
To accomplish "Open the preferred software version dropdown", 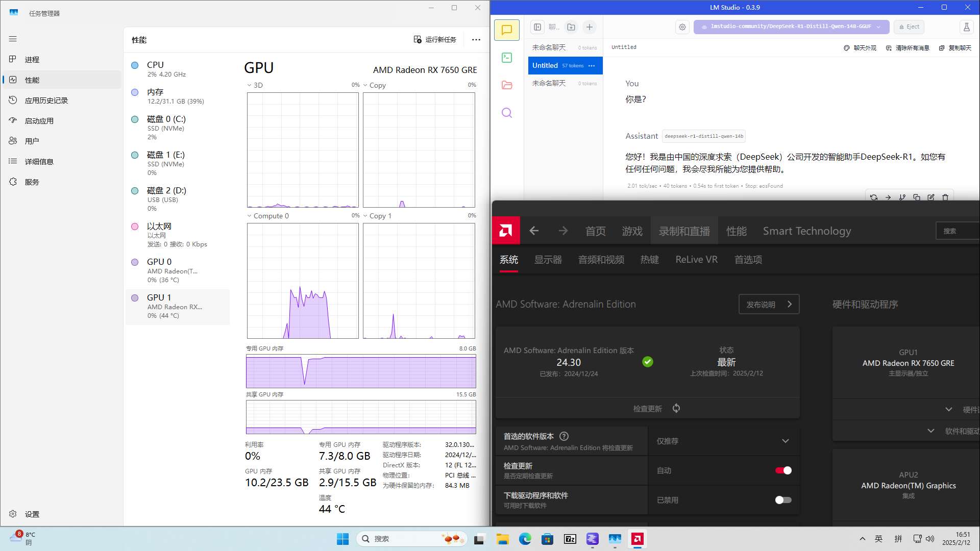I will coord(723,441).
